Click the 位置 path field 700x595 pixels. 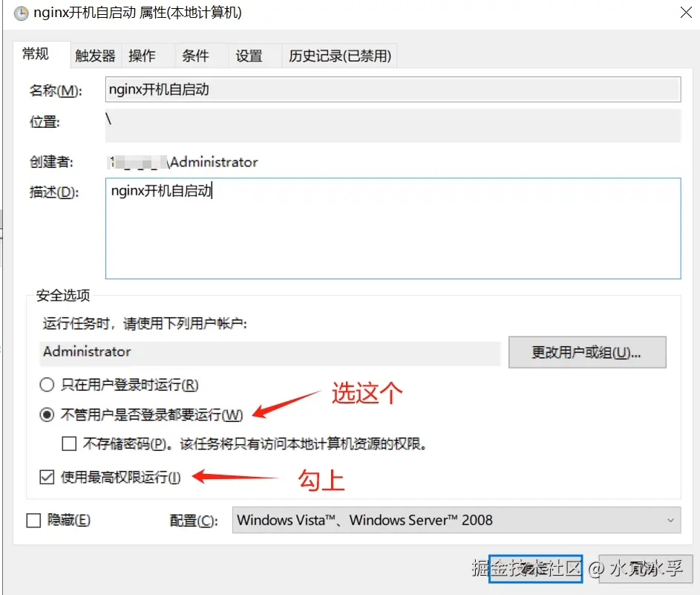click(x=393, y=126)
